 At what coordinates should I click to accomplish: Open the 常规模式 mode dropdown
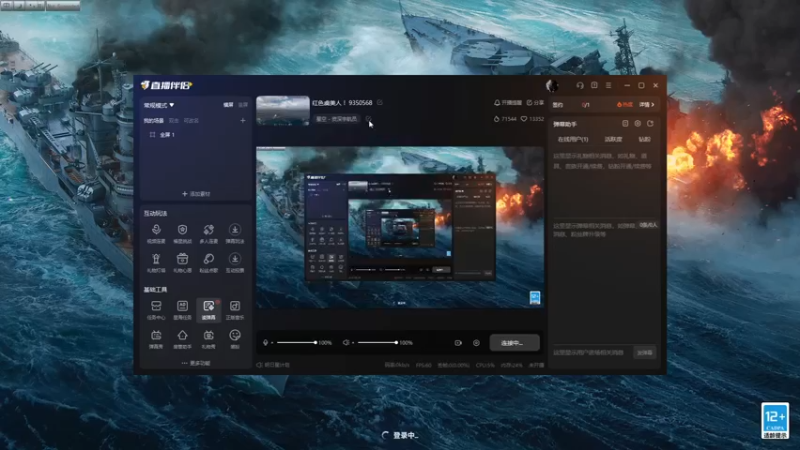click(x=159, y=105)
